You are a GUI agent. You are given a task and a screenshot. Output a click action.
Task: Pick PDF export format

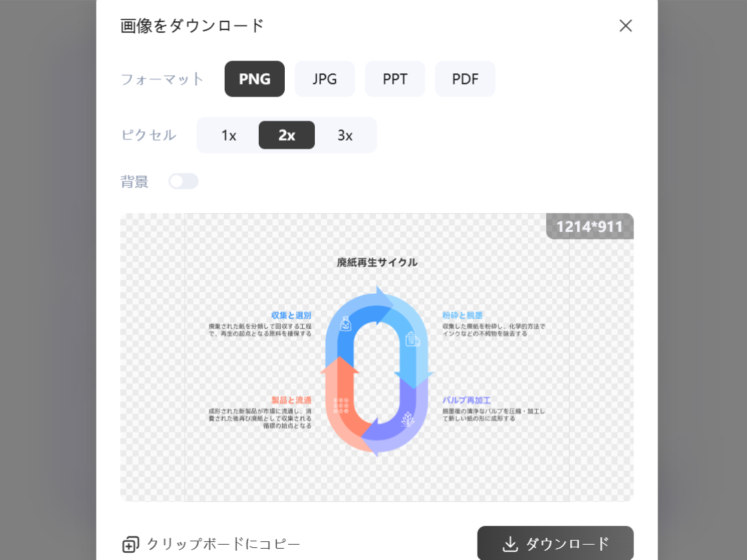click(466, 79)
